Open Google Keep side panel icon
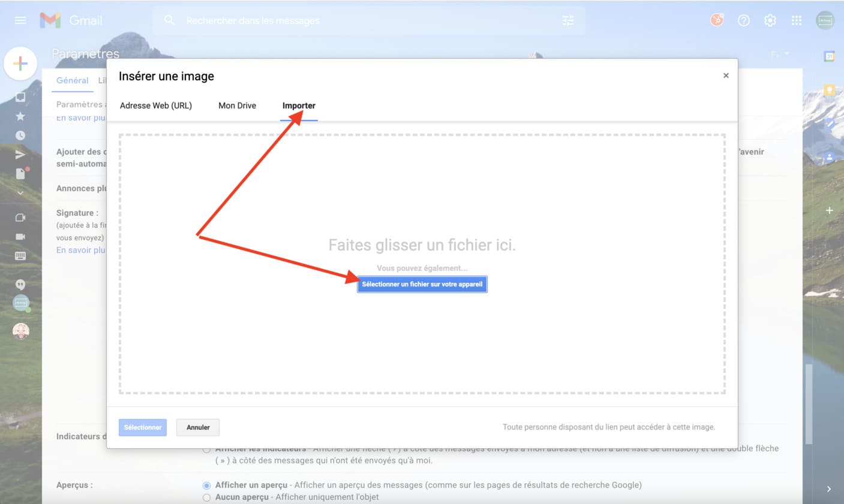The height and width of the screenshot is (504, 844). point(830,90)
